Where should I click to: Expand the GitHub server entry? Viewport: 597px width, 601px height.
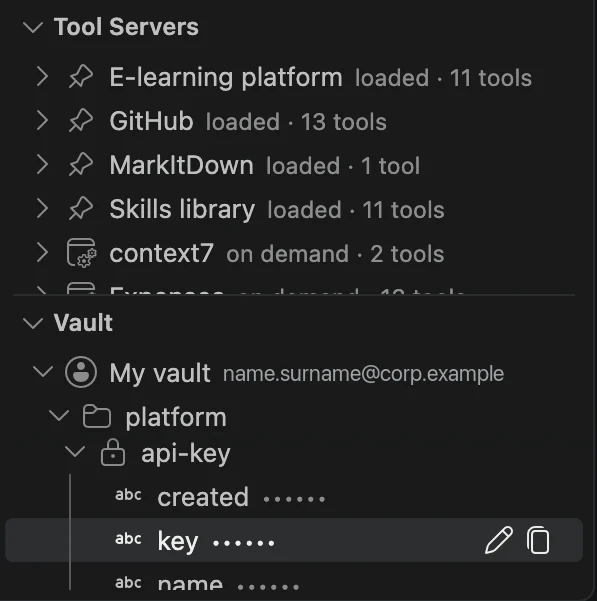point(43,120)
